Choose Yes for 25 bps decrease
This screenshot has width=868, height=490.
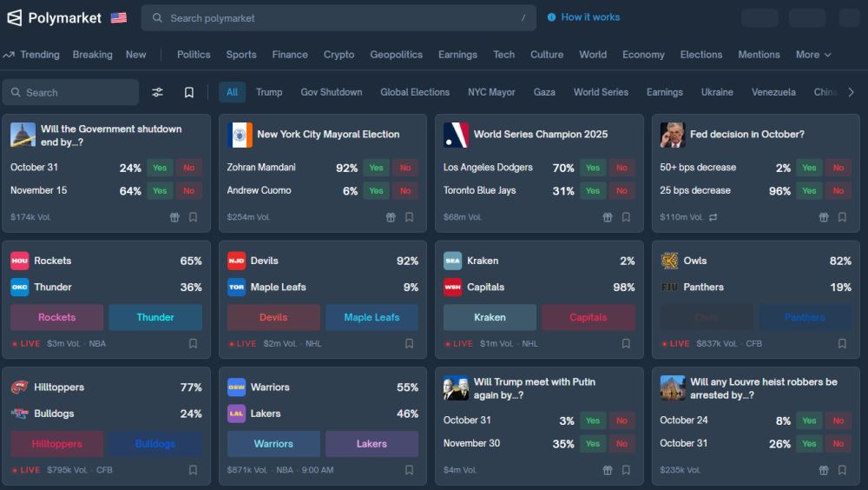pos(809,191)
